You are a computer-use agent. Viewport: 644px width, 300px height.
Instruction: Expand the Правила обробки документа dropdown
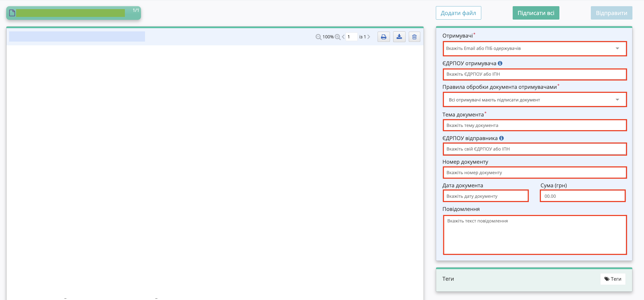pyautogui.click(x=535, y=100)
